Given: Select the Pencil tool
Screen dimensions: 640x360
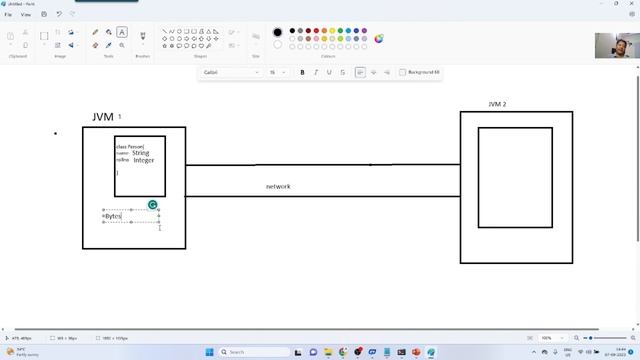Looking at the screenshot, I should 95,32.
